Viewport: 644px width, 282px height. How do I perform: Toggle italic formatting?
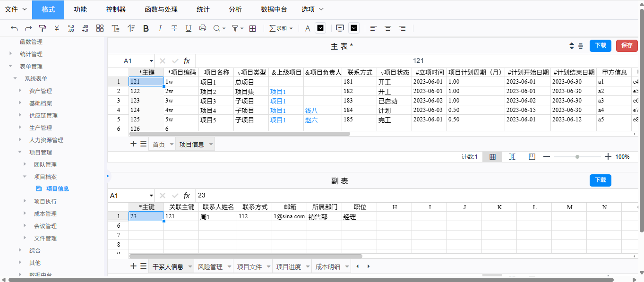point(160,28)
